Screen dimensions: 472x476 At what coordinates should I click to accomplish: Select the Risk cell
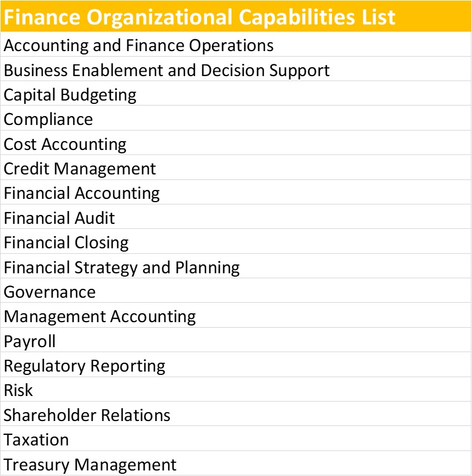click(x=18, y=390)
